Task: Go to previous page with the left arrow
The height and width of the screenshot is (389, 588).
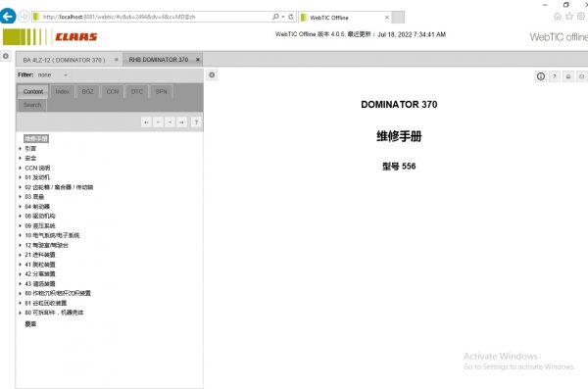Action: coord(158,122)
